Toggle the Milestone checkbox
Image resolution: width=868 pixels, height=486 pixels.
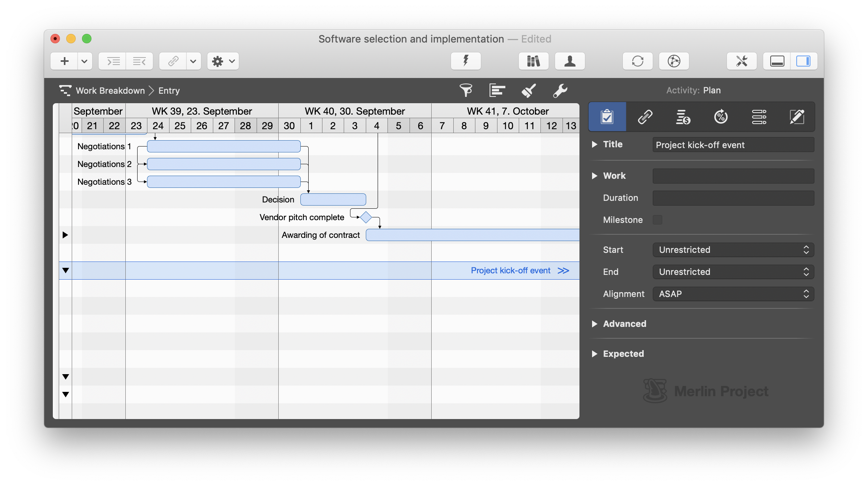point(658,220)
